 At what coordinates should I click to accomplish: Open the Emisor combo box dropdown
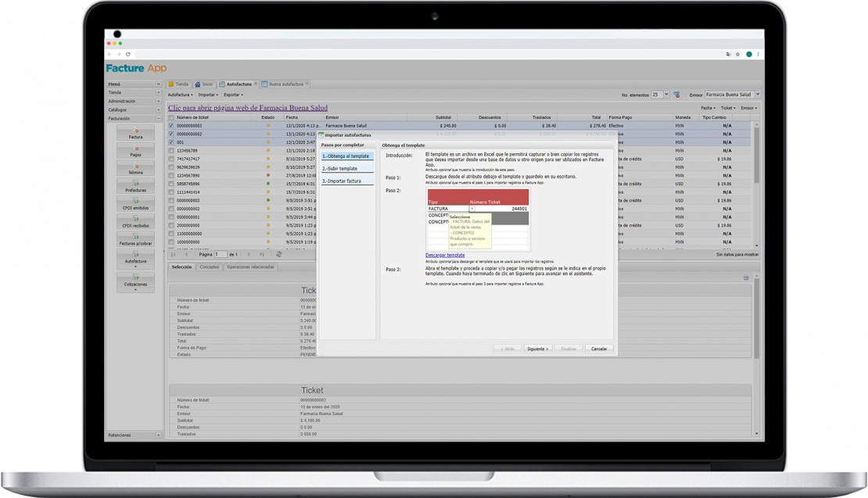click(x=758, y=94)
